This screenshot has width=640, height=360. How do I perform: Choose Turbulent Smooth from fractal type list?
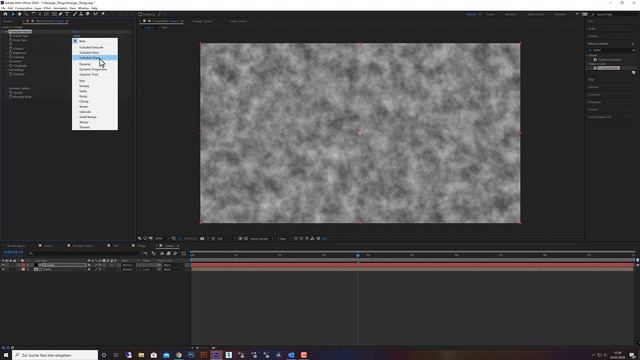pos(91,47)
